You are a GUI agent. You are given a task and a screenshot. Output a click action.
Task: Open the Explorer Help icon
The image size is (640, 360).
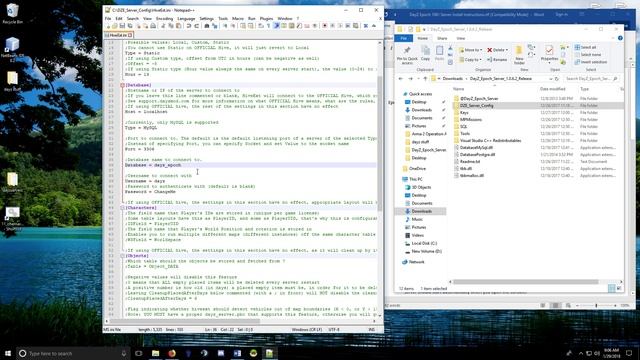point(620,38)
